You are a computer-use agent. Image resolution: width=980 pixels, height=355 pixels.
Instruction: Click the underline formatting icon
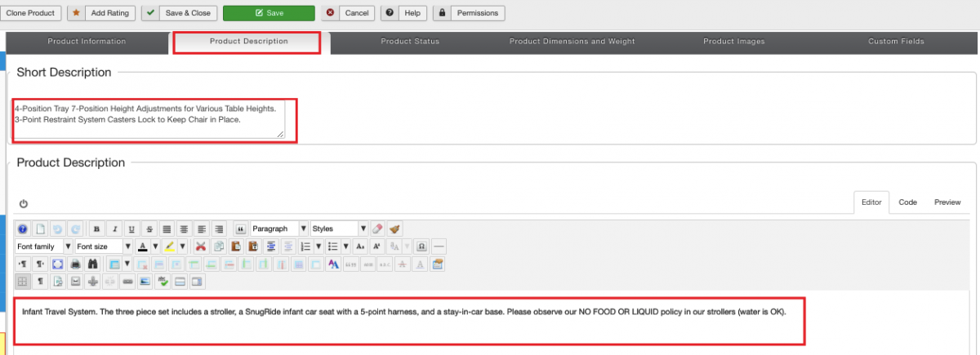[x=132, y=229]
